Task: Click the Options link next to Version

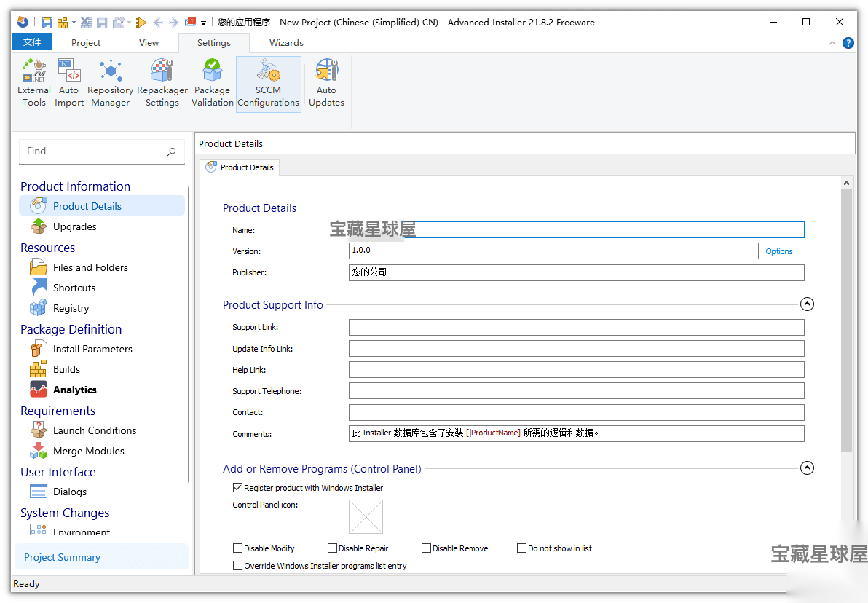Action: [779, 251]
